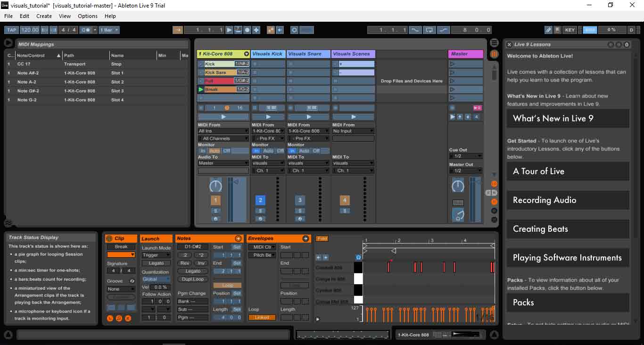Image resolution: width=644 pixels, height=345 pixels.
Task: Click the transport Stop button
Action: (238, 30)
